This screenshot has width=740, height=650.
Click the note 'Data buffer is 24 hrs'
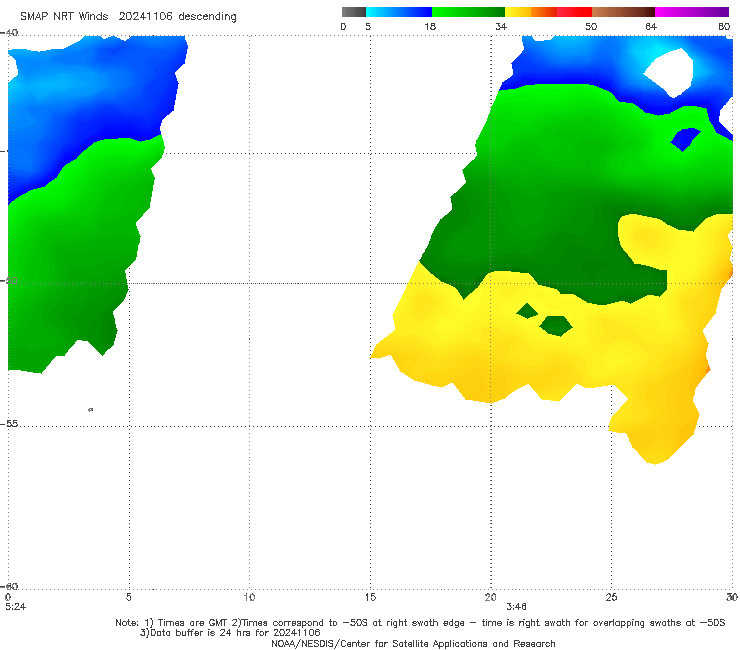tap(200, 633)
